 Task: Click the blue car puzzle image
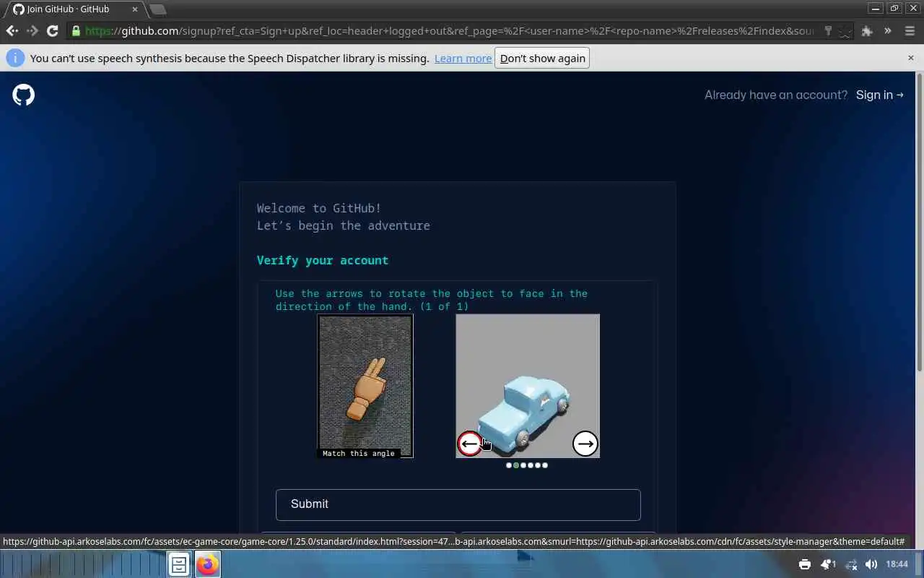click(528, 386)
